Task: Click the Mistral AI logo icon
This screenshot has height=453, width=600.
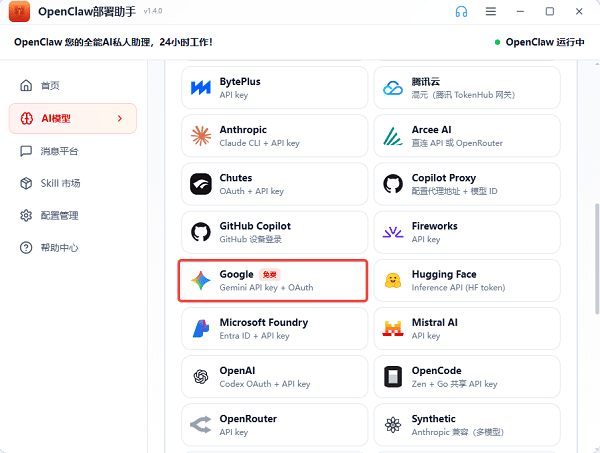Action: [x=393, y=329]
